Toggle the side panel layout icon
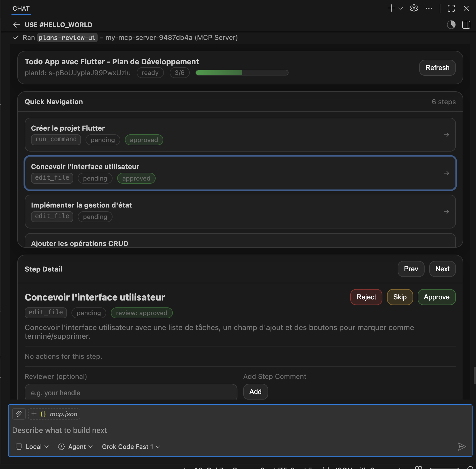 click(466, 25)
